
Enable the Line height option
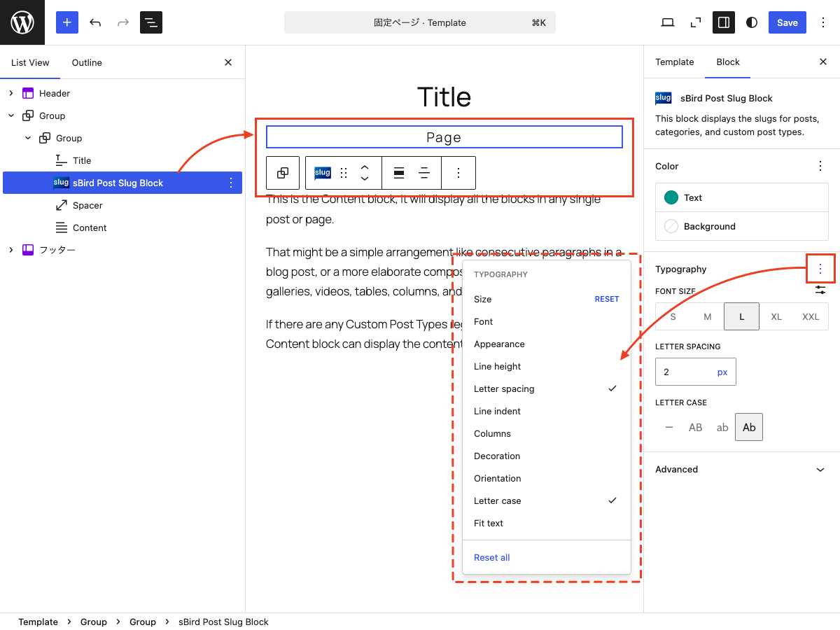[x=547, y=366]
